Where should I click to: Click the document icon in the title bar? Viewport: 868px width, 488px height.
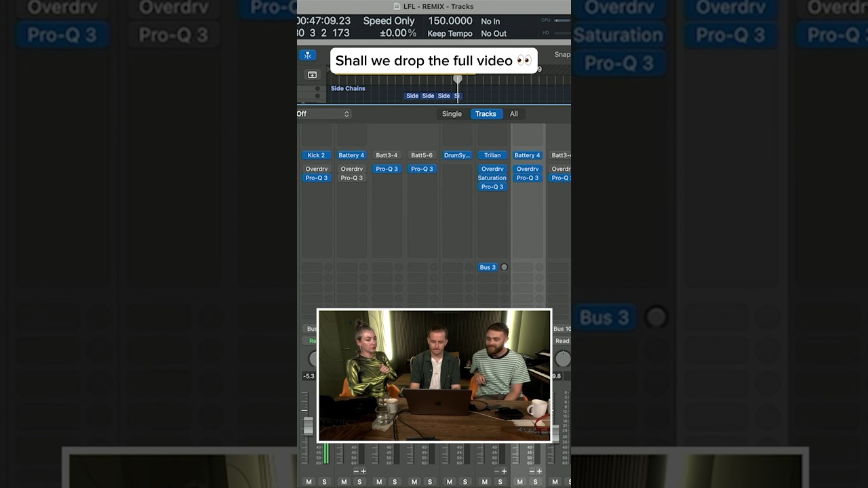[397, 7]
